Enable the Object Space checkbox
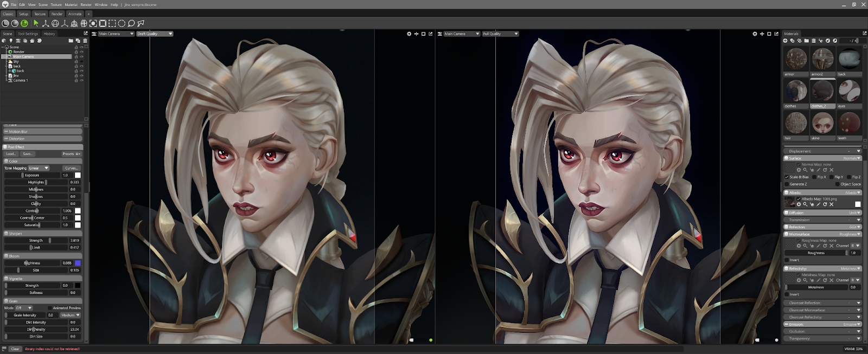The width and height of the screenshot is (868, 354). tap(838, 184)
